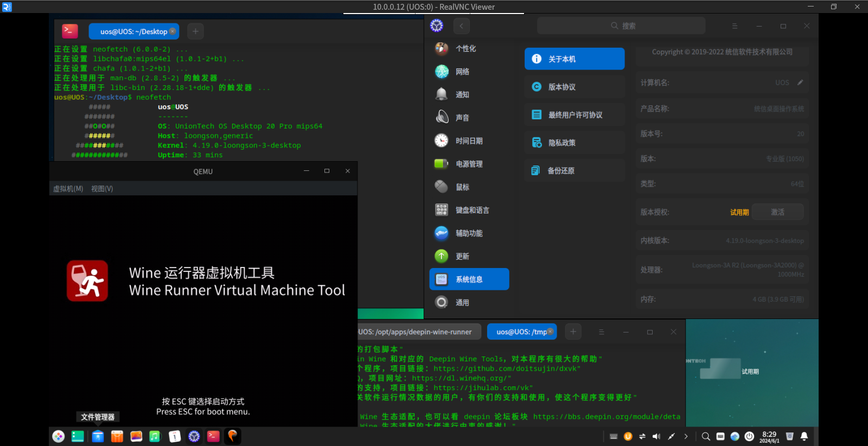Screen dimensions: 868x446
Task: Click the power button in dock
Action: tap(749, 436)
